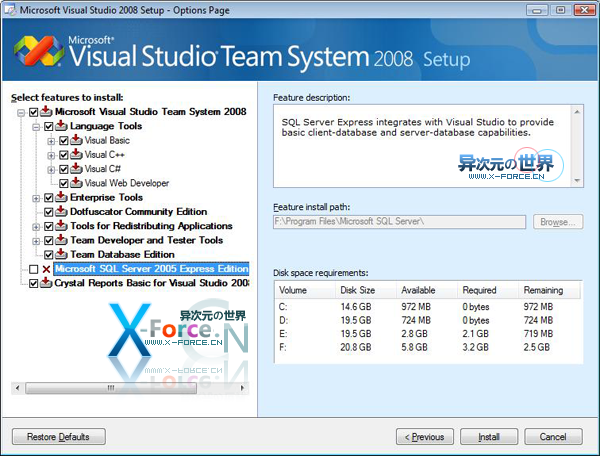Image resolution: width=600 pixels, height=456 pixels.
Task: Expand Tools for Redistributing Applications node
Action: click(36, 227)
